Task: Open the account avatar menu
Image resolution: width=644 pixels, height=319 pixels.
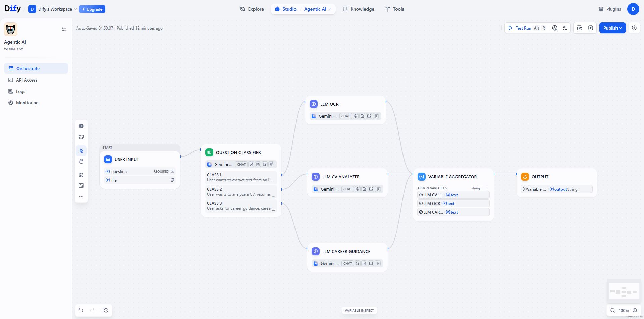Action: [633, 9]
